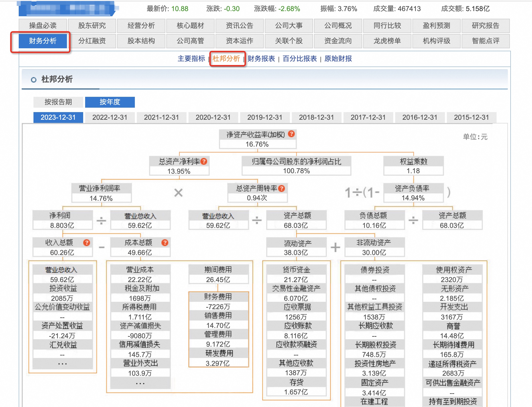Click 归属母公司股东的净利润占比 value 100.78%

[x=297, y=171]
